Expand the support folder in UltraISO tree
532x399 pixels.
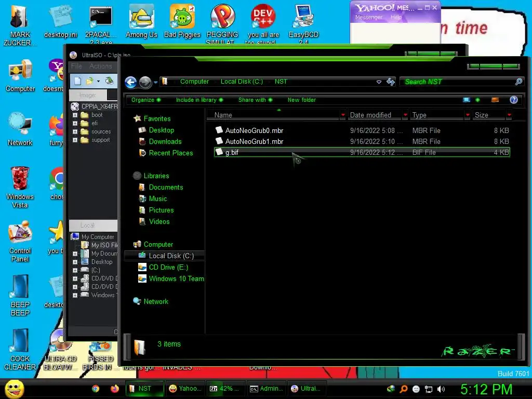[75, 140]
